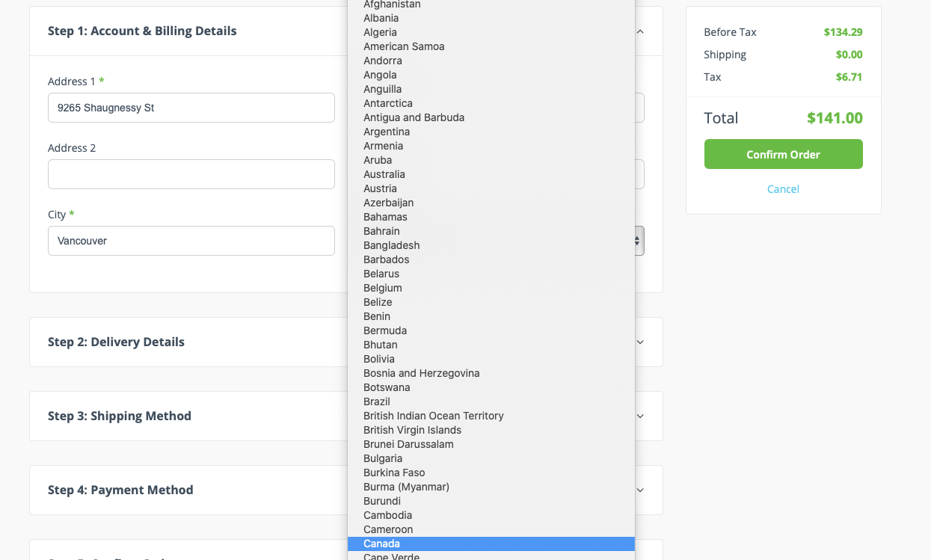
Task: Click the country select dropdown arrows
Action: tap(638, 241)
